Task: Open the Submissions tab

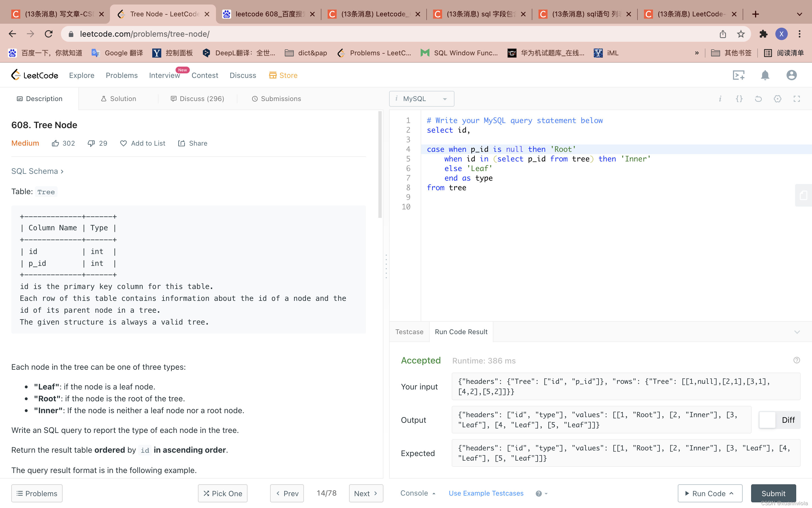Action: pos(276,98)
